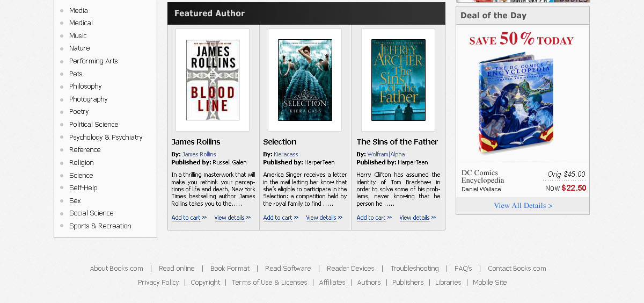644x303 pixels.
Task: Open the Science category
Action: click(x=81, y=176)
